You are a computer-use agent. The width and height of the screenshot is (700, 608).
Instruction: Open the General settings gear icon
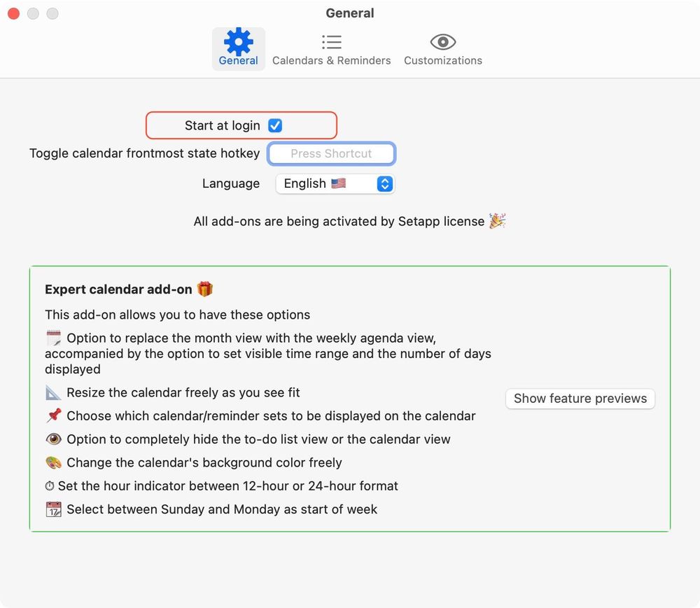[x=238, y=42]
